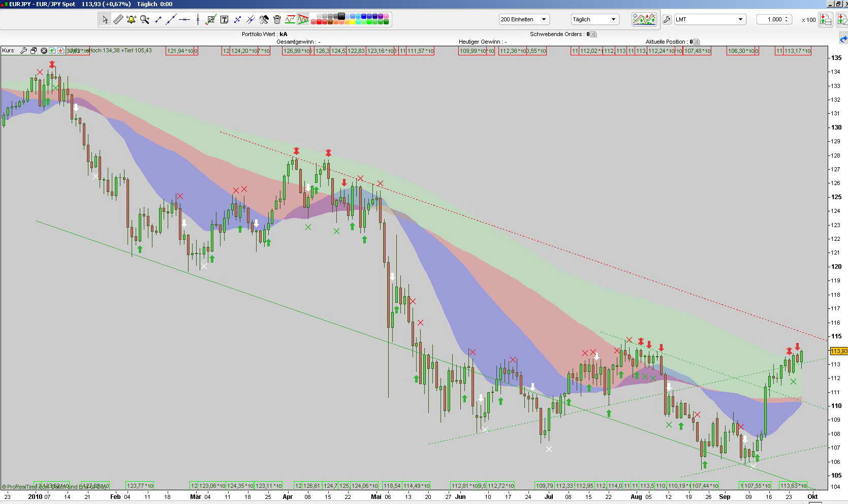Click the order wrench icon left of LMT

667,19
